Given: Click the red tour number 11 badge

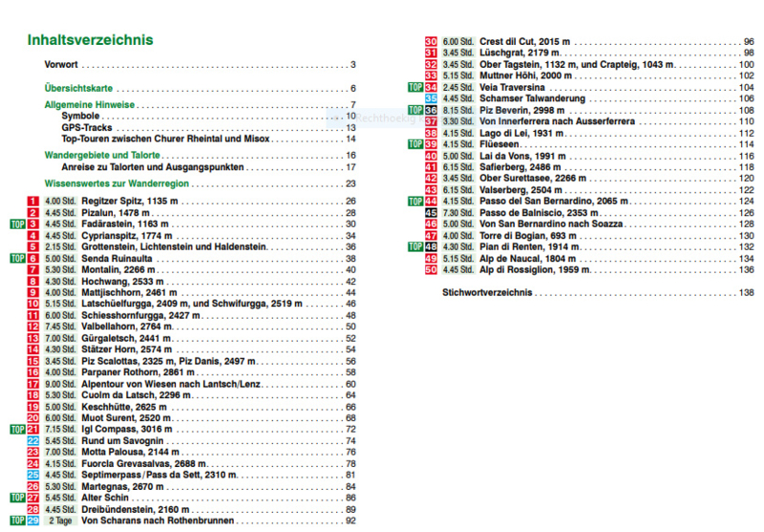Looking at the screenshot, I should tap(32, 316).
